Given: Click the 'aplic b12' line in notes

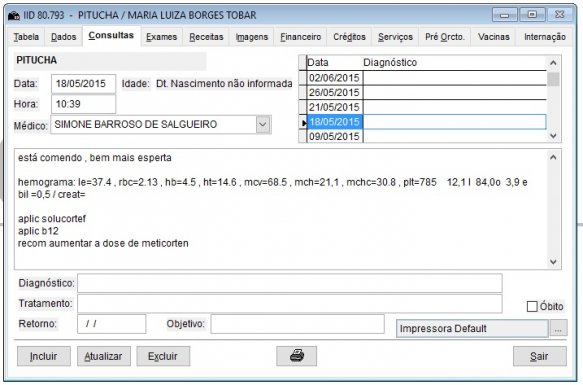Looking at the screenshot, I should [x=38, y=231].
